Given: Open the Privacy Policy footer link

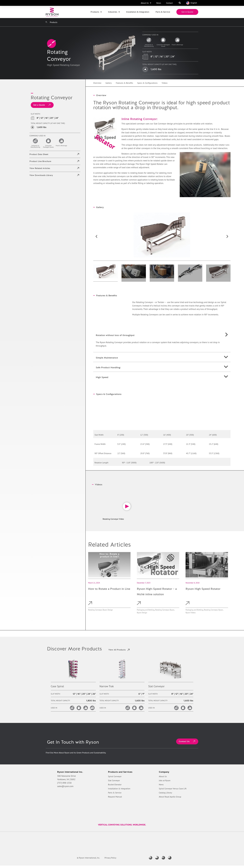Looking at the screenshot, I should tap(110, 858).
